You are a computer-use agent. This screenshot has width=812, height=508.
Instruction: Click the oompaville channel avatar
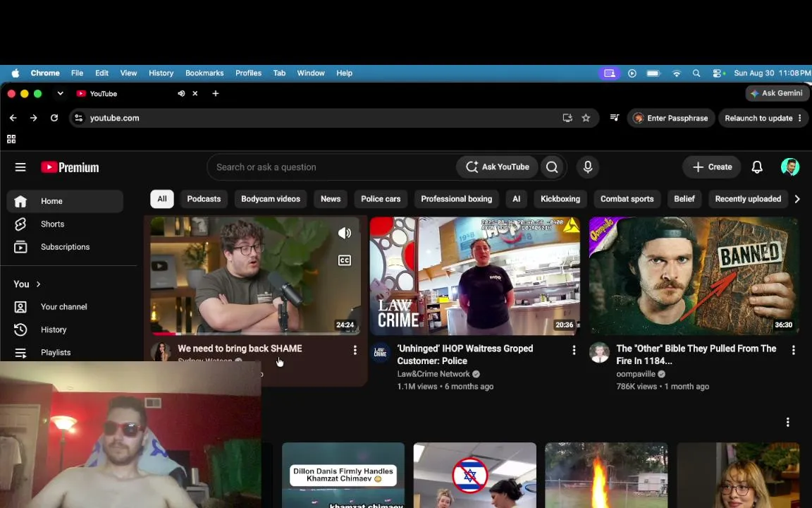click(600, 353)
